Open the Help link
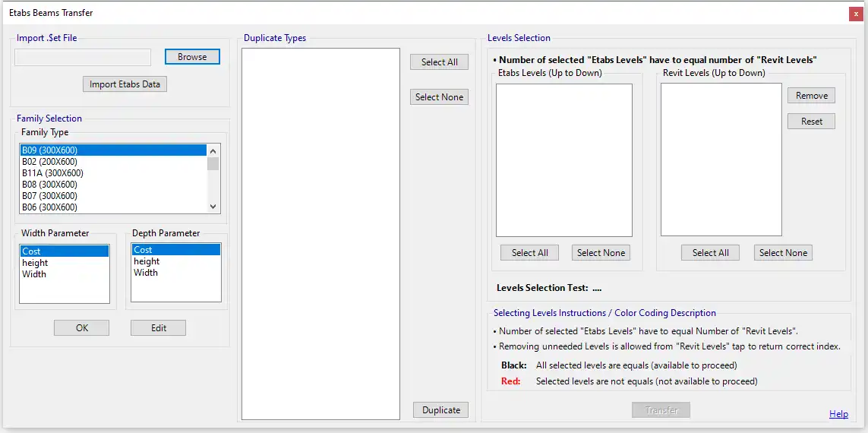The image size is (868, 433). click(838, 413)
